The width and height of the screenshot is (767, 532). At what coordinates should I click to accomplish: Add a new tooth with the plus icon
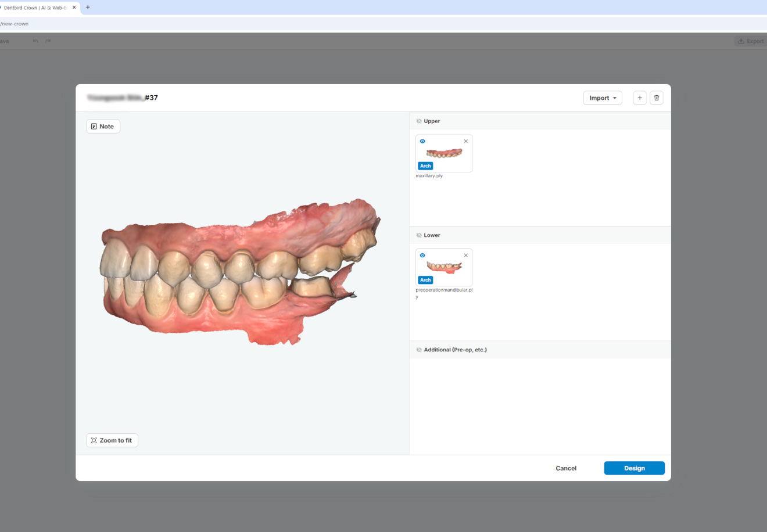tap(640, 98)
